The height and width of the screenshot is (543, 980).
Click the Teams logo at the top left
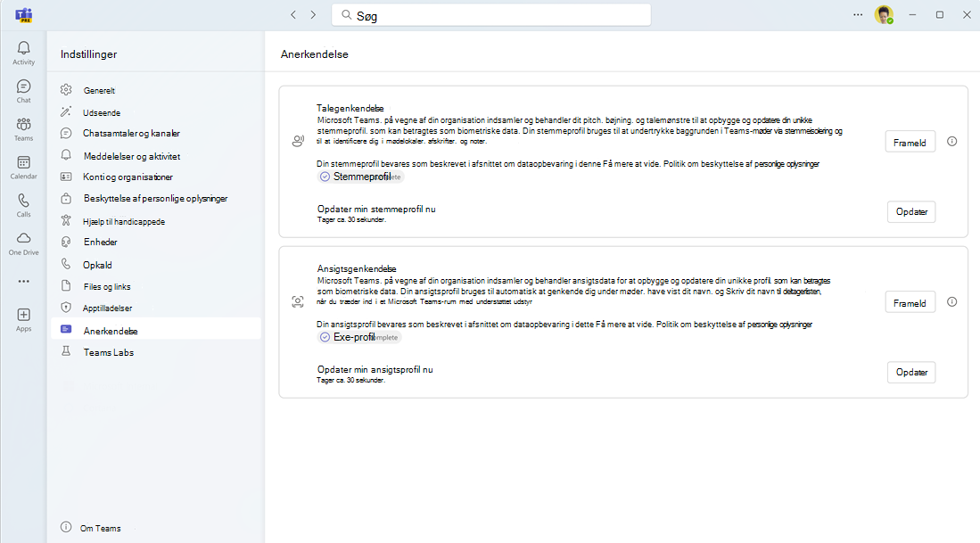tap(24, 15)
